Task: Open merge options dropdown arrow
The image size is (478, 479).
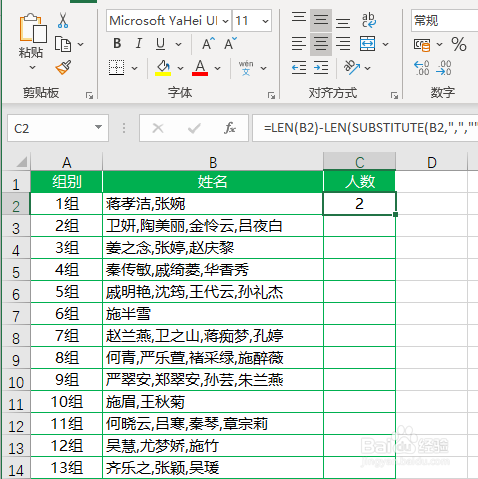Action: coord(385,44)
